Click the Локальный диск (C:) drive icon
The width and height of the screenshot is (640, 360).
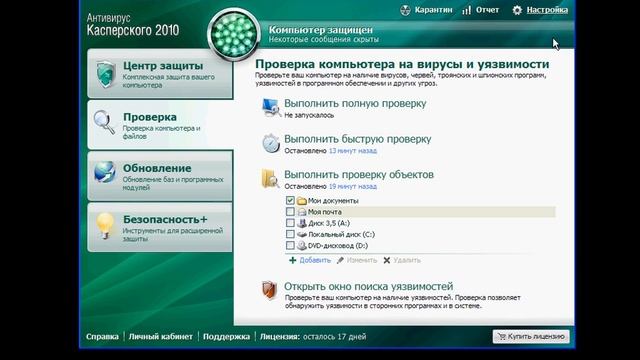click(302, 234)
